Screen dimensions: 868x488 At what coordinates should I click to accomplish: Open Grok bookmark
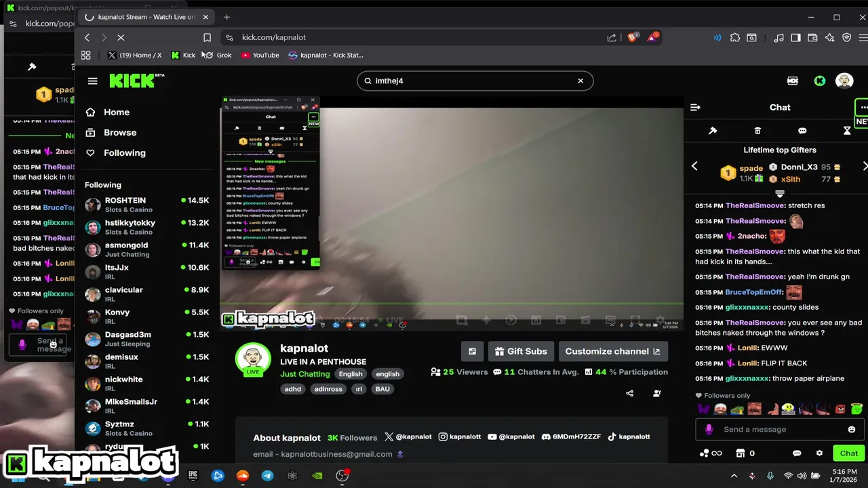pos(218,55)
